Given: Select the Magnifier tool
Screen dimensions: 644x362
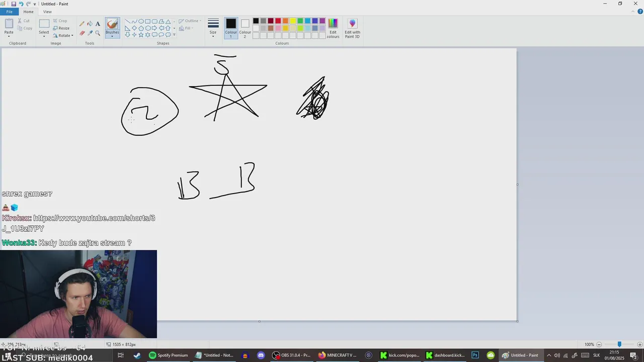Looking at the screenshot, I should [98, 33].
